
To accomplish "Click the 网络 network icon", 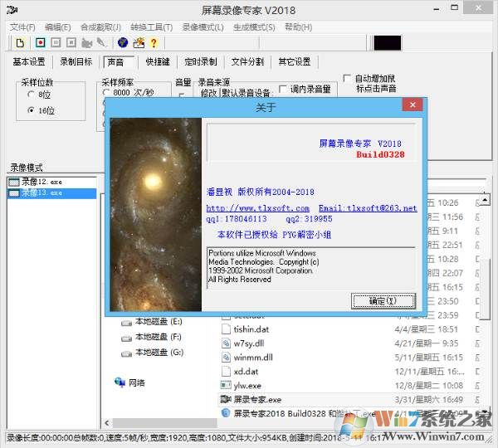I will pyautogui.click(x=120, y=382).
